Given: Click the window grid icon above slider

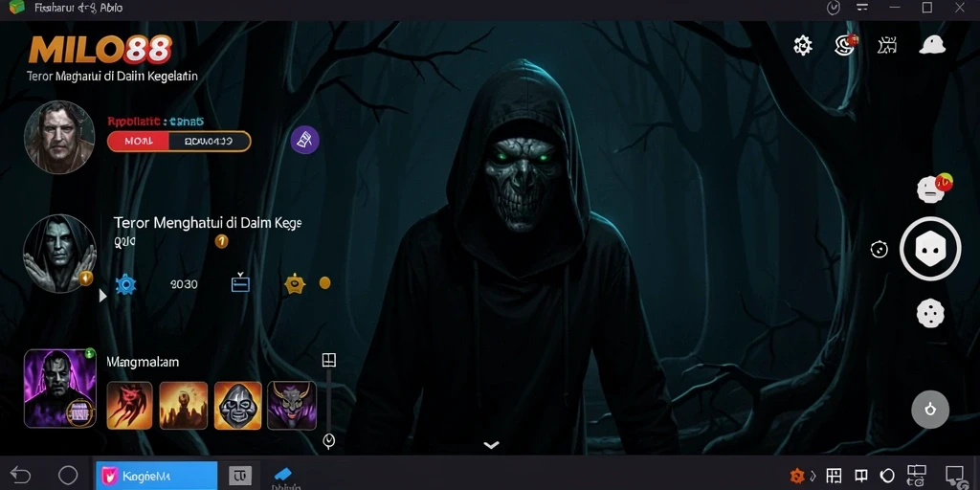Looking at the screenshot, I should (329, 360).
